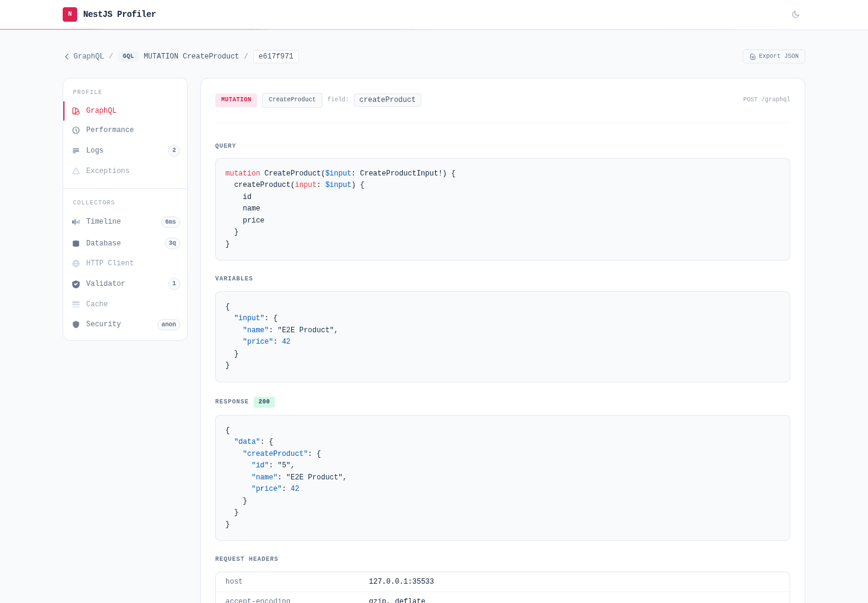Open the GraphQL breadcrumb link
This screenshot has height=603, width=868.
tap(89, 57)
